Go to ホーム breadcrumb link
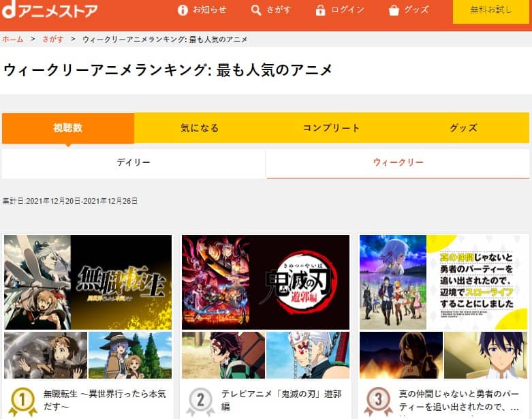 (12, 40)
